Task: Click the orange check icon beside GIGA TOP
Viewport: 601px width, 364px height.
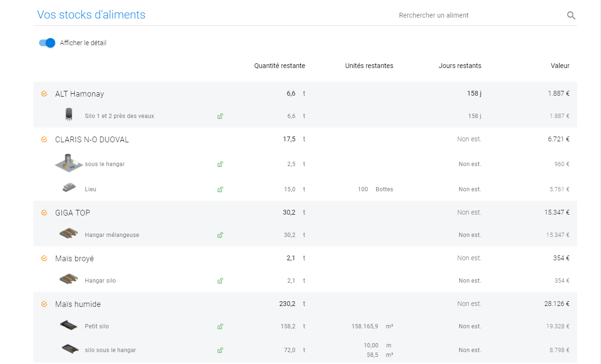Action: (x=44, y=213)
